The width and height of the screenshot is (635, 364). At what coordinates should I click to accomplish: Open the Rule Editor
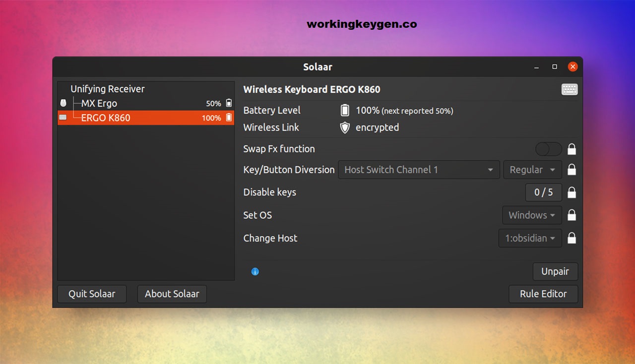[543, 294]
